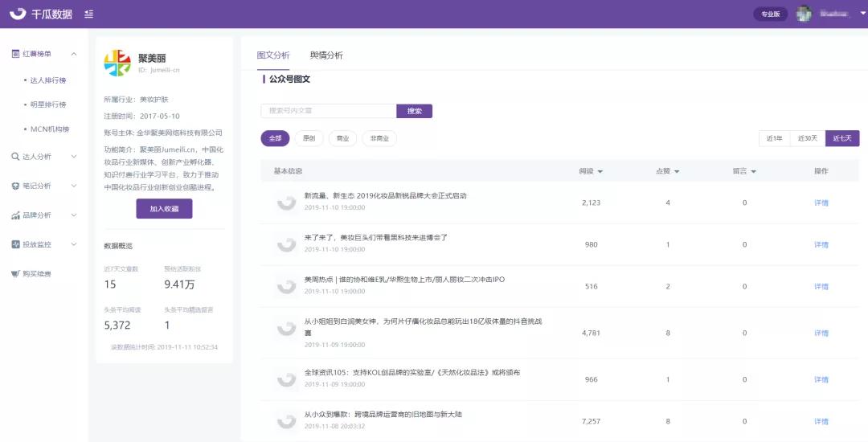Click the 9.41万 estimated active fans value
868x442 pixels.
[x=179, y=285]
